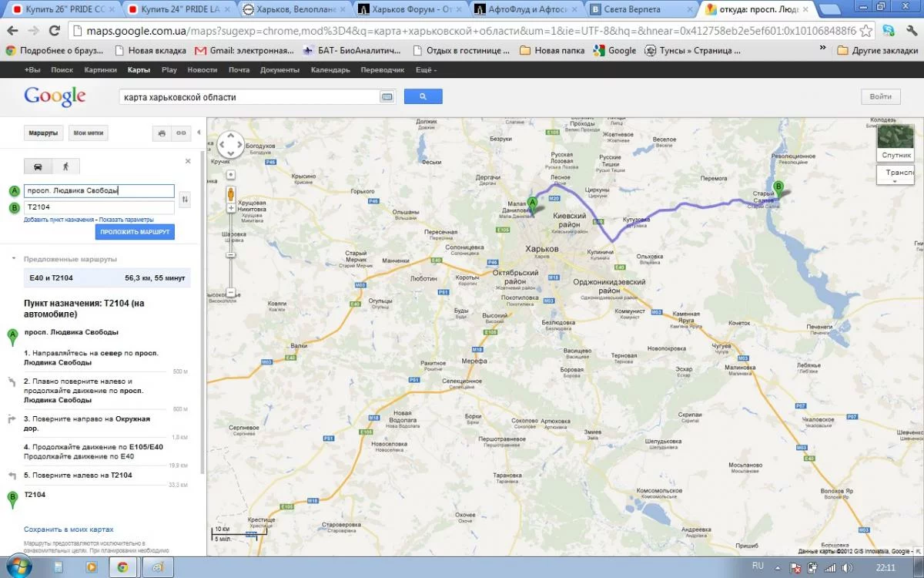Viewport: 924px width, 578px height.
Task: Select driving mode car icon
Action: (x=38, y=166)
